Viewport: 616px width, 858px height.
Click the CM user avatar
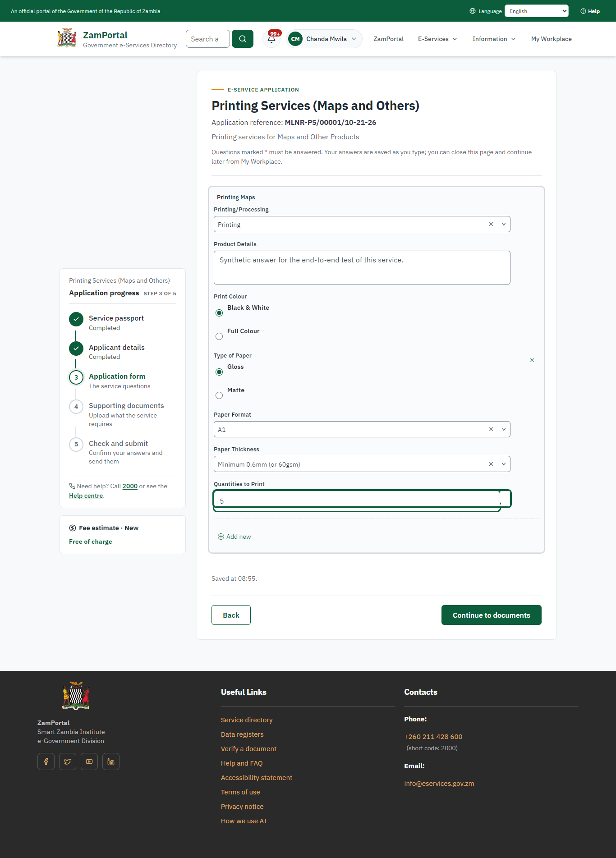click(x=295, y=39)
